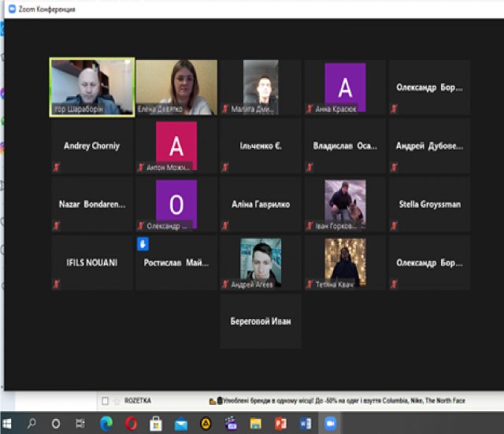
Task: Click the Владислав Оса... participant name
Action: tap(345, 146)
